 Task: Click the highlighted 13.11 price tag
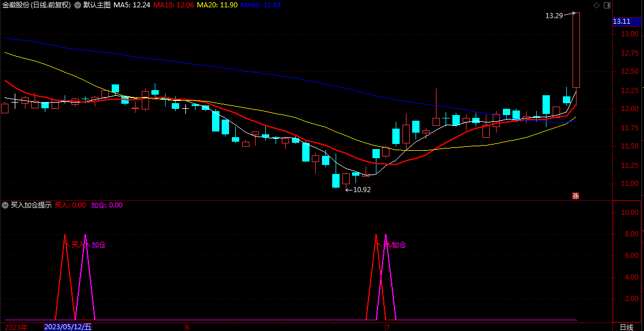coord(628,22)
